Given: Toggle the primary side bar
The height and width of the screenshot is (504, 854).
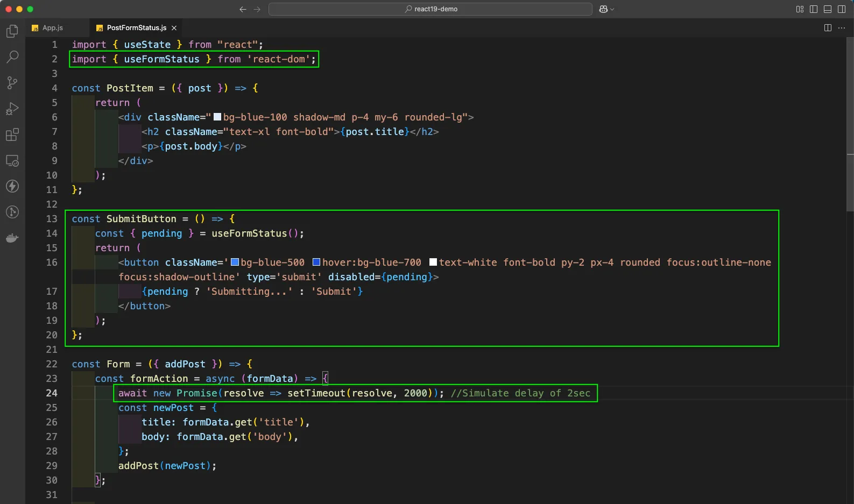Looking at the screenshot, I should point(814,9).
